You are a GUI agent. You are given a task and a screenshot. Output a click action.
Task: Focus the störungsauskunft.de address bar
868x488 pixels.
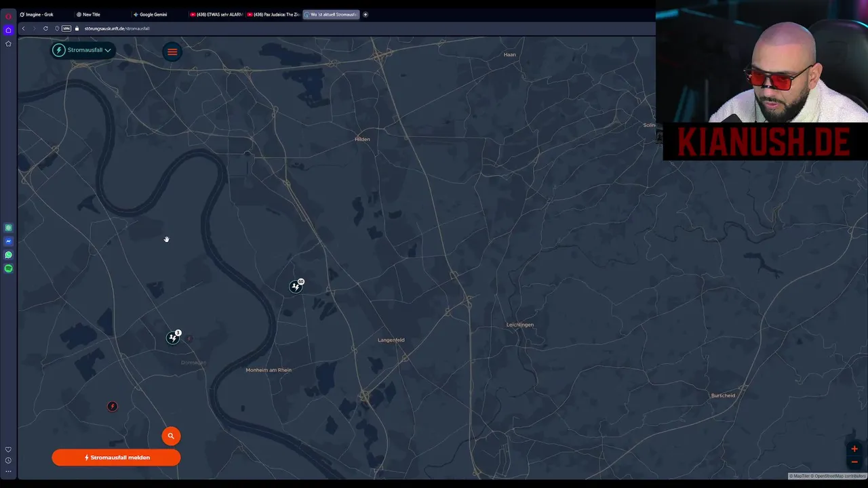click(117, 28)
